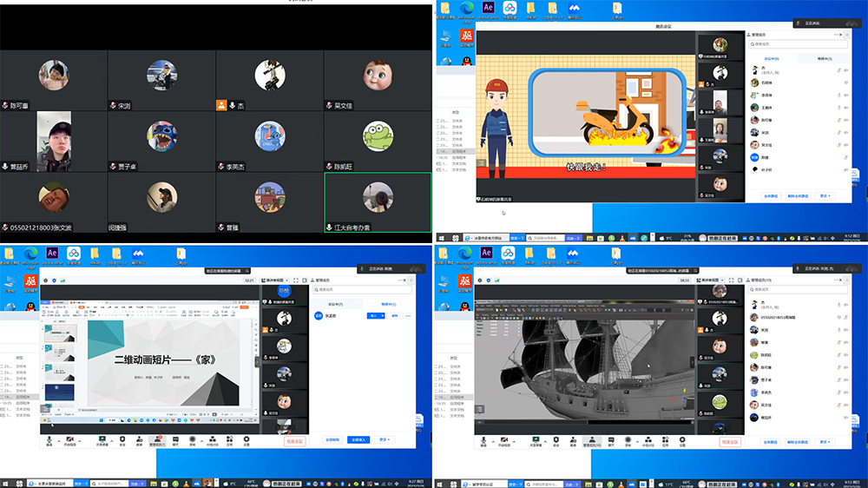Open Share Screen in the ship-model meeting
Viewport: 868px width, 488px height.
[x=536, y=440]
